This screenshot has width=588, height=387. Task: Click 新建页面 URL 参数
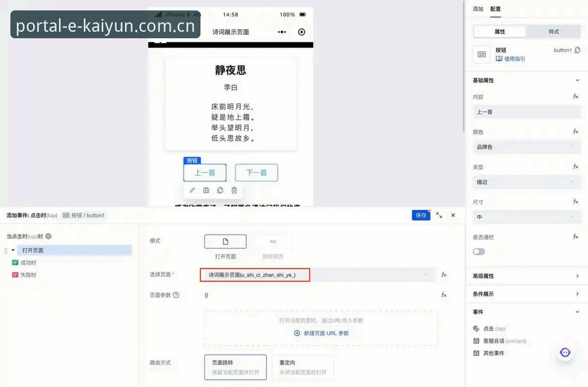tap(322, 333)
